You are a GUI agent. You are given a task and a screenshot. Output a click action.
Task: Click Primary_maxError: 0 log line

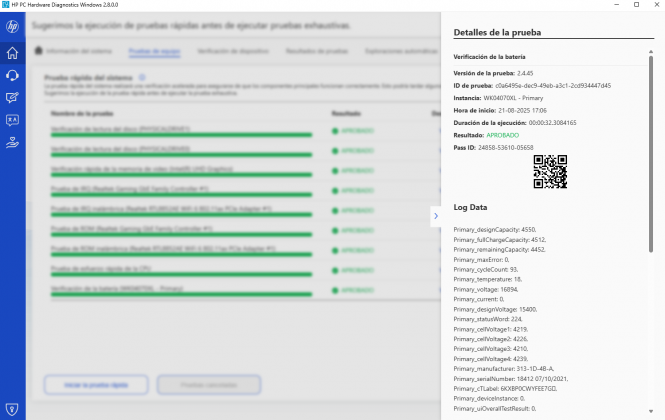[x=481, y=260]
